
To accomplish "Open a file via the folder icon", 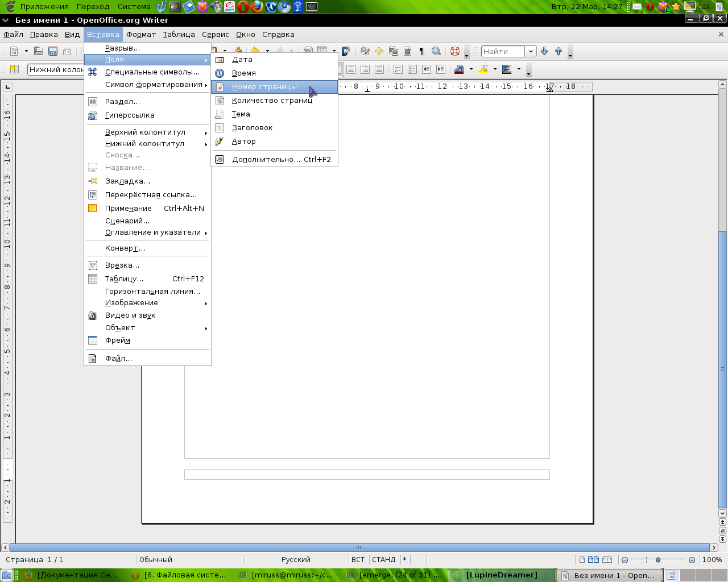I will 39,51.
